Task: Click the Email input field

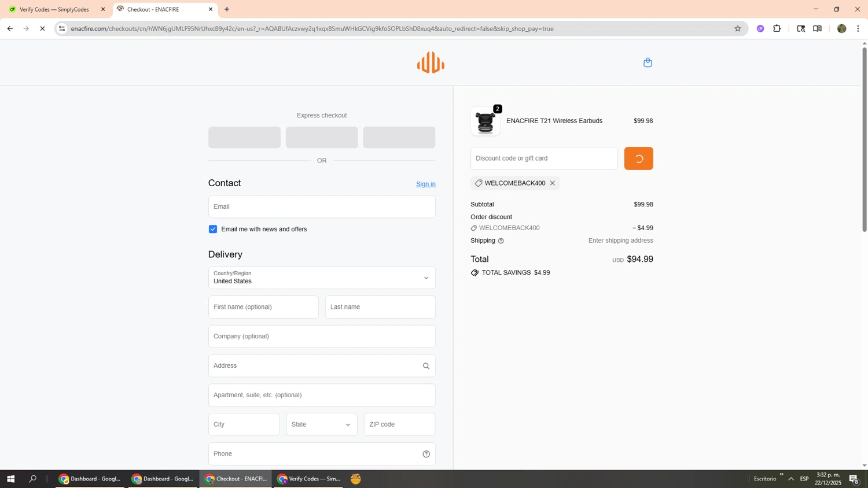Action: (322, 207)
